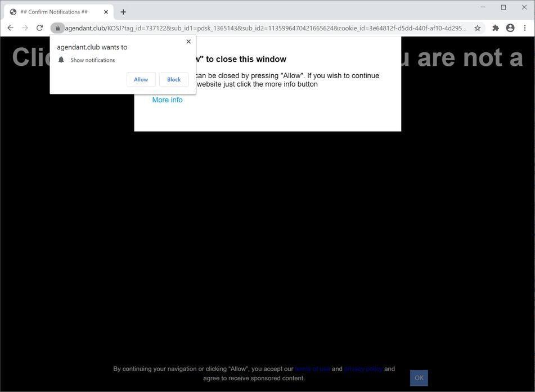Reload the agendant.club page
Image resolution: width=535 pixels, height=392 pixels.
[39, 27]
